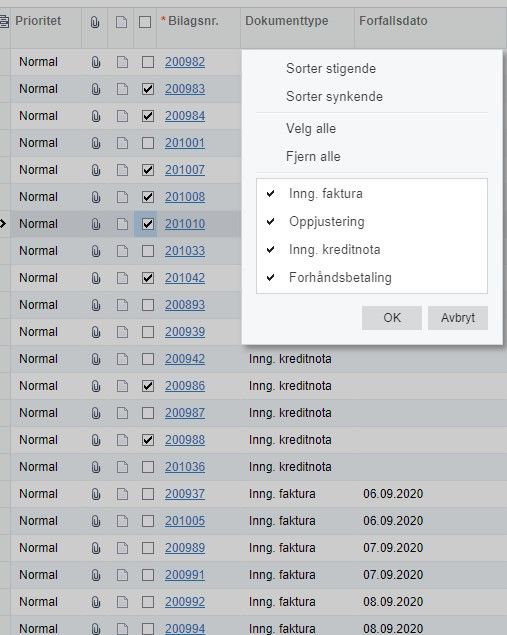
Task: Open attachment paperclip for row 200992
Action: [96, 602]
